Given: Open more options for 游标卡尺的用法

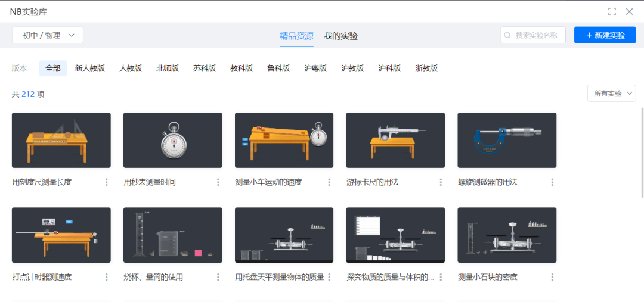Looking at the screenshot, I should click(x=441, y=182).
